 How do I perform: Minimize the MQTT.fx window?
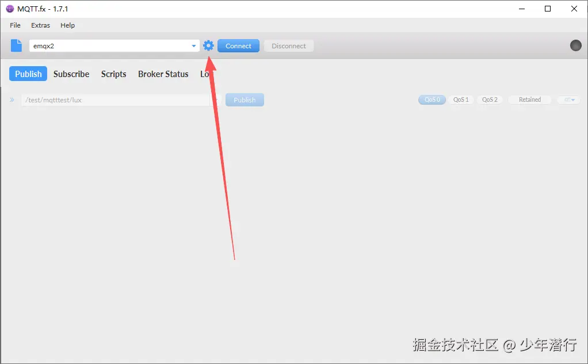522,9
